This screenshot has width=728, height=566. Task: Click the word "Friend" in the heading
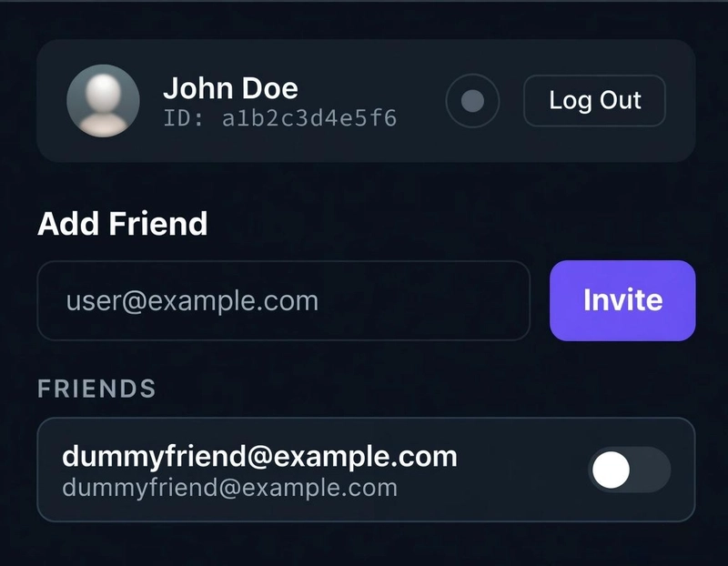[167, 224]
